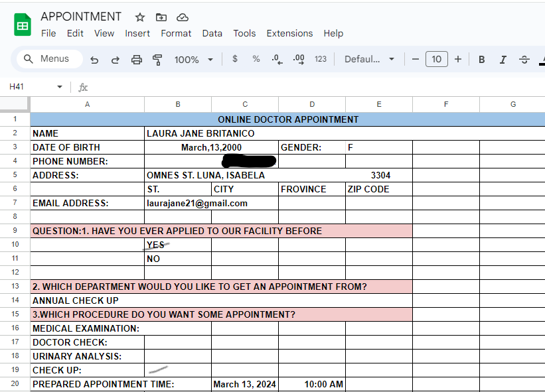The image size is (545, 392).
Task: Toggle bold formatting
Action: tap(482, 60)
